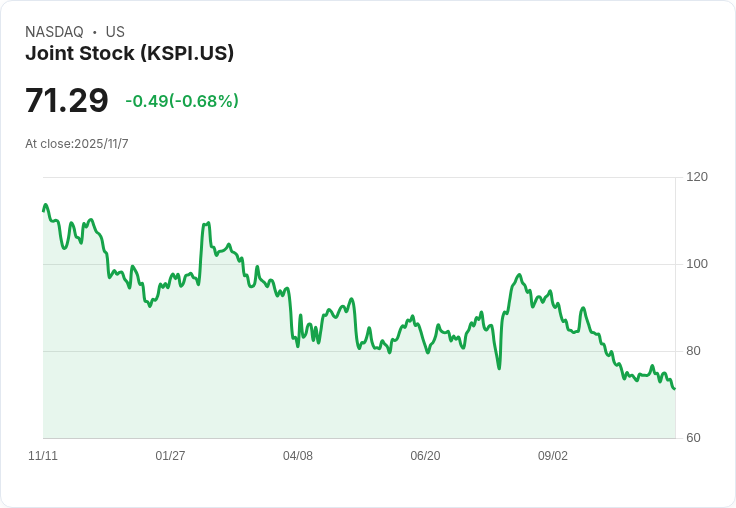Select the 04/08 date axis label
The height and width of the screenshot is (508, 736).
(298, 456)
